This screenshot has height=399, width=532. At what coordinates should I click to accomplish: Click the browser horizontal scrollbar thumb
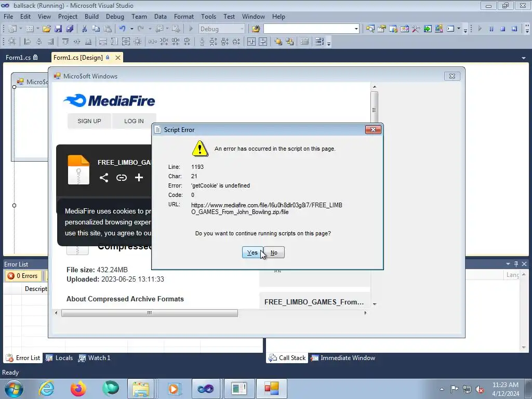(149, 313)
